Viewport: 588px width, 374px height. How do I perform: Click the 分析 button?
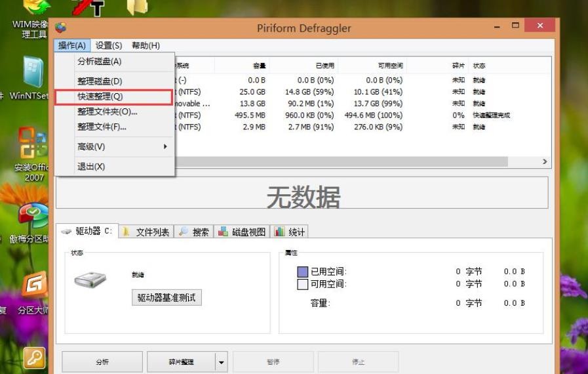(102, 362)
